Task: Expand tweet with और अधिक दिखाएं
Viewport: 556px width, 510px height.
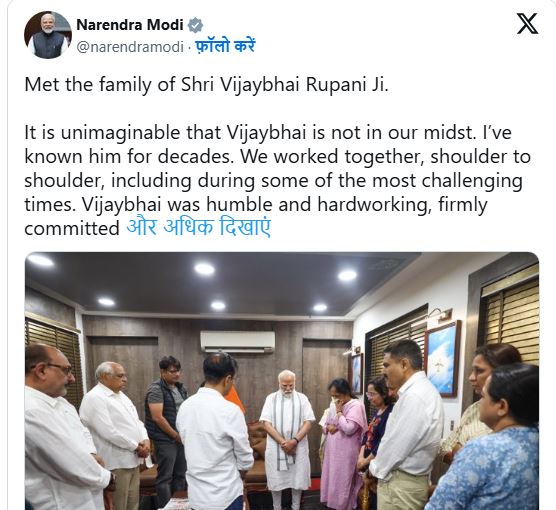Action: (x=199, y=227)
